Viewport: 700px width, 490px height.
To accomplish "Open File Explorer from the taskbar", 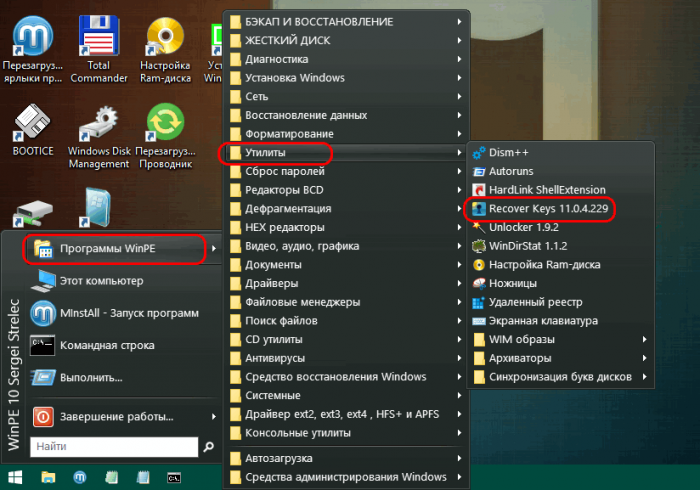I will tap(48, 478).
